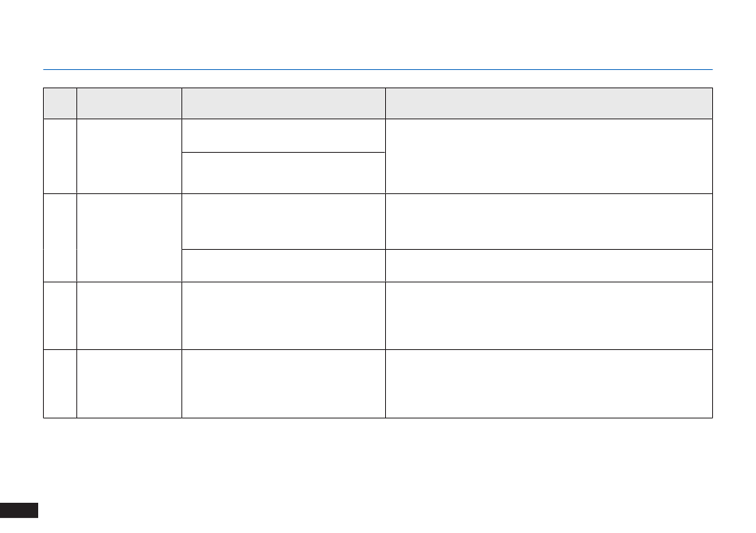Select the third gray header cell
The width and height of the screenshot is (756, 533).
point(283,103)
